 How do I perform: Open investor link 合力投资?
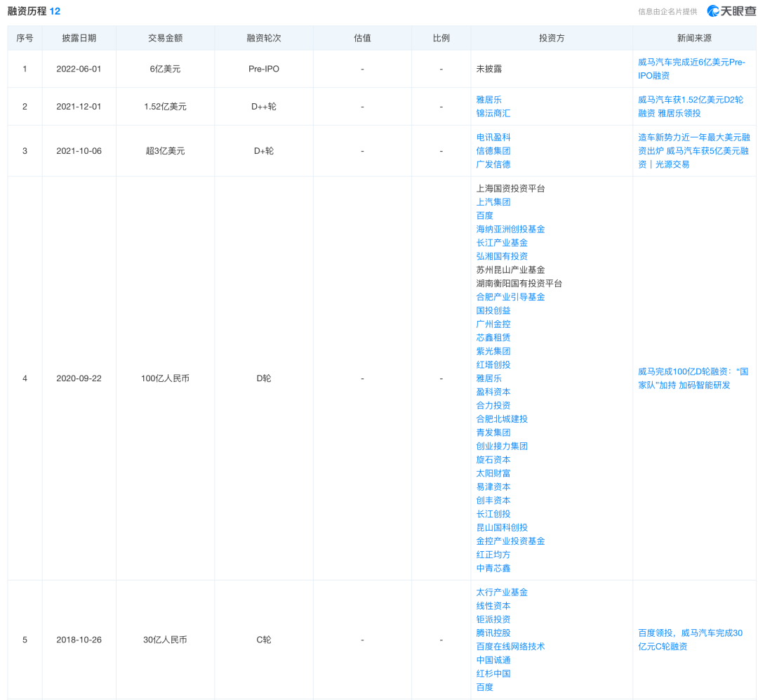(493, 405)
